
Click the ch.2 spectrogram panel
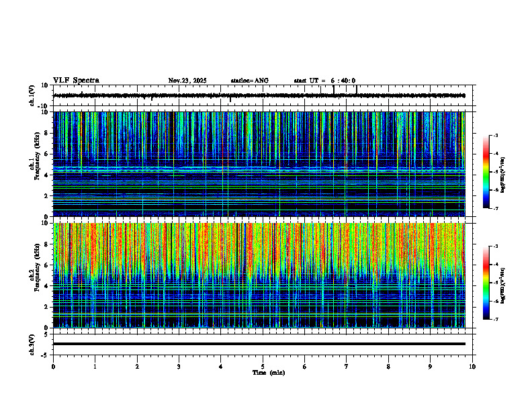pos(259,275)
